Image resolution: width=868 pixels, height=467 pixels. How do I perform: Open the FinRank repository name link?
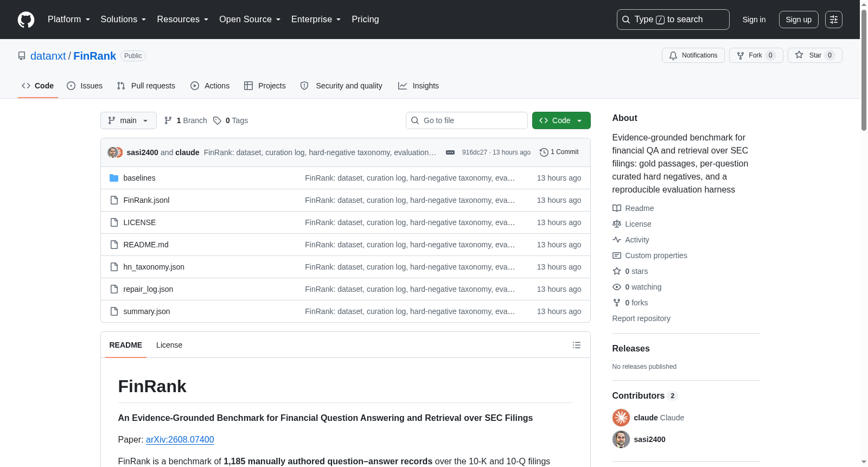pos(95,56)
